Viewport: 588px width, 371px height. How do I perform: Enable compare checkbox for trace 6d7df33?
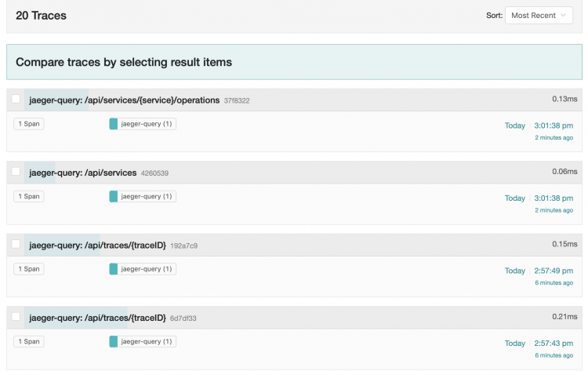[16, 317]
